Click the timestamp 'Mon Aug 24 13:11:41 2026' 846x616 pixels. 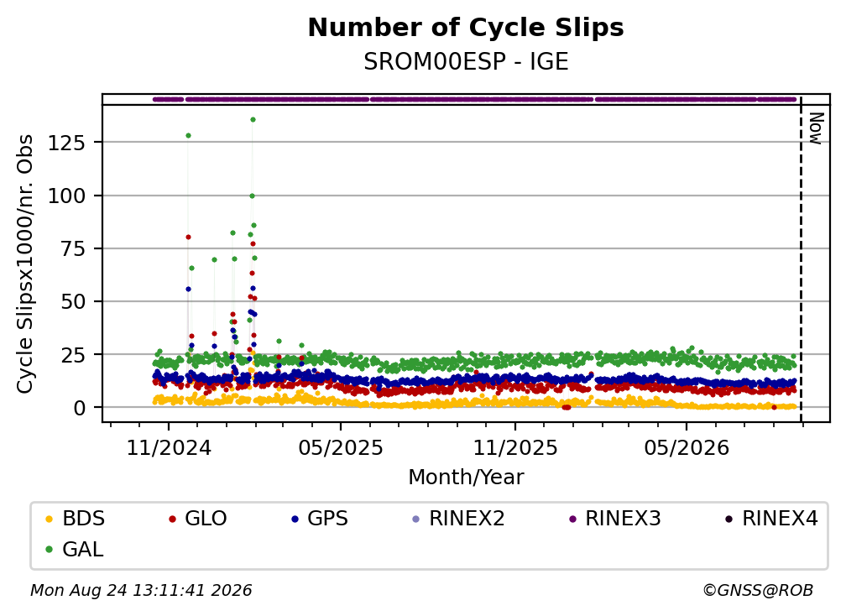[x=141, y=591]
